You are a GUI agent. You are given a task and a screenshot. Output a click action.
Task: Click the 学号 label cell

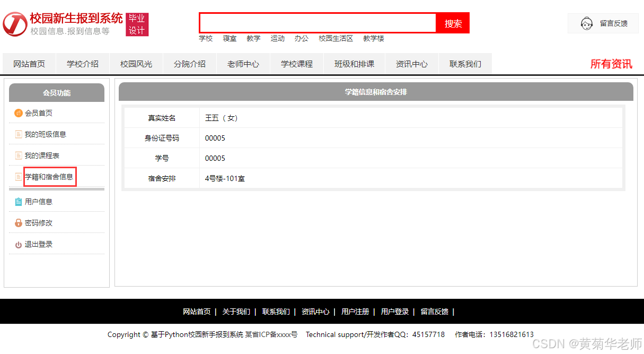click(x=162, y=158)
